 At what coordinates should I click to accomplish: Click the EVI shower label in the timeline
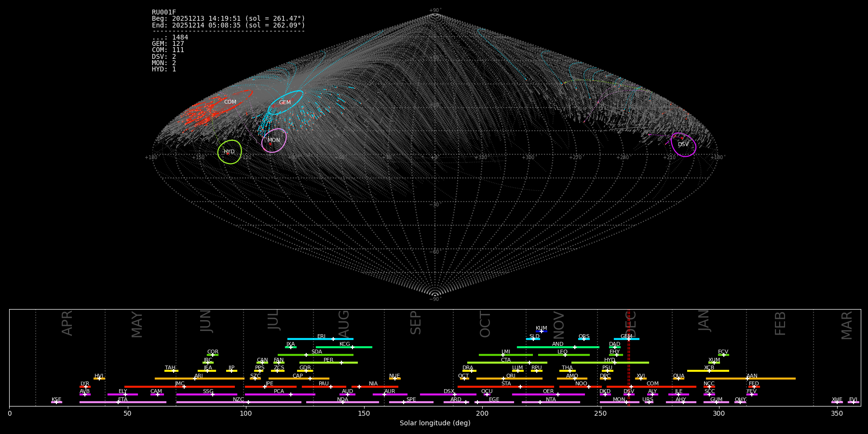tap(853, 399)
